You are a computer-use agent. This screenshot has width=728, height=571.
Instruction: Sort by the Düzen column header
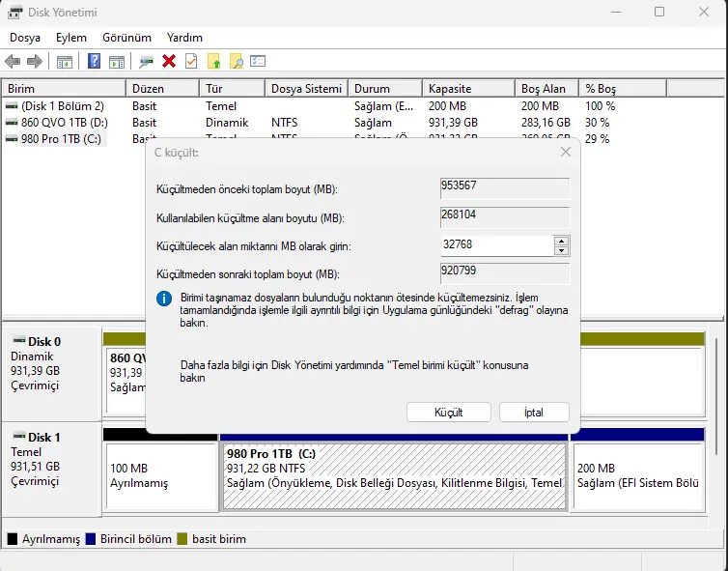point(162,89)
